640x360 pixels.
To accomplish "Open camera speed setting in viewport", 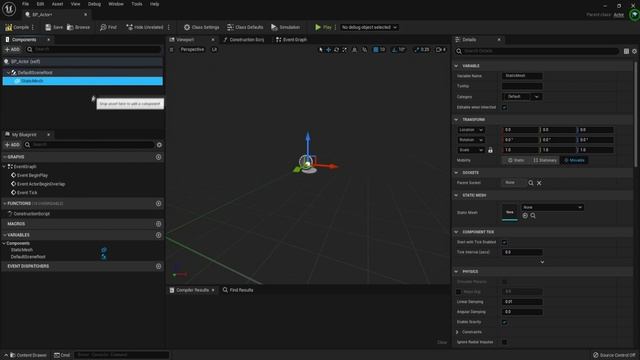I will (x=441, y=50).
